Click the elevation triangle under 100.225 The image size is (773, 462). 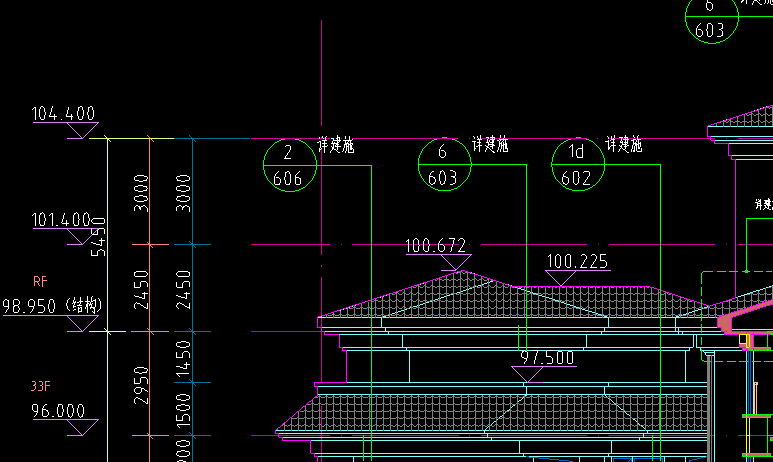pyautogui.click(x=561, y=278)
